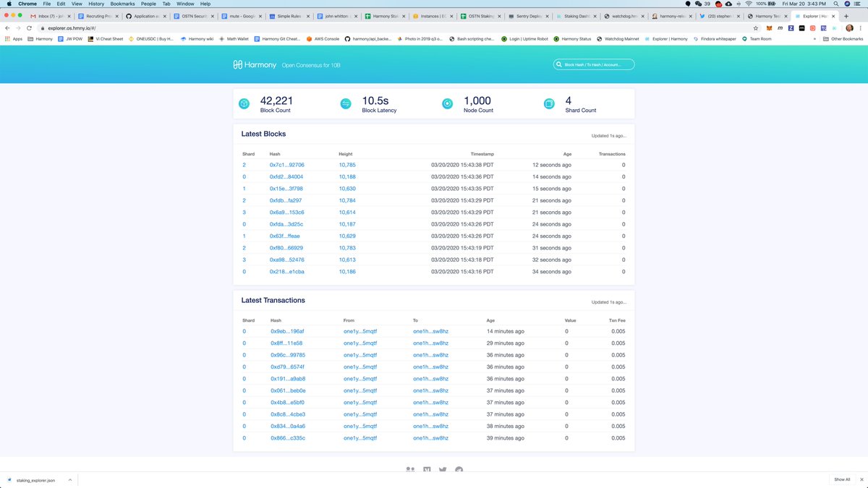Viewport: 868px width, 488px height.
Task: Open block height 10,785 link
Action: pyautogui.click(x=349, y=165)
